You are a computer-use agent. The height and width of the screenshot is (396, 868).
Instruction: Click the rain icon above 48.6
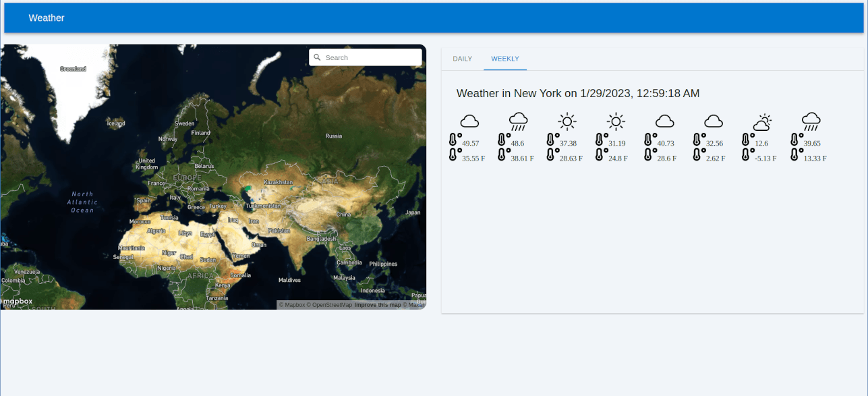518,121
